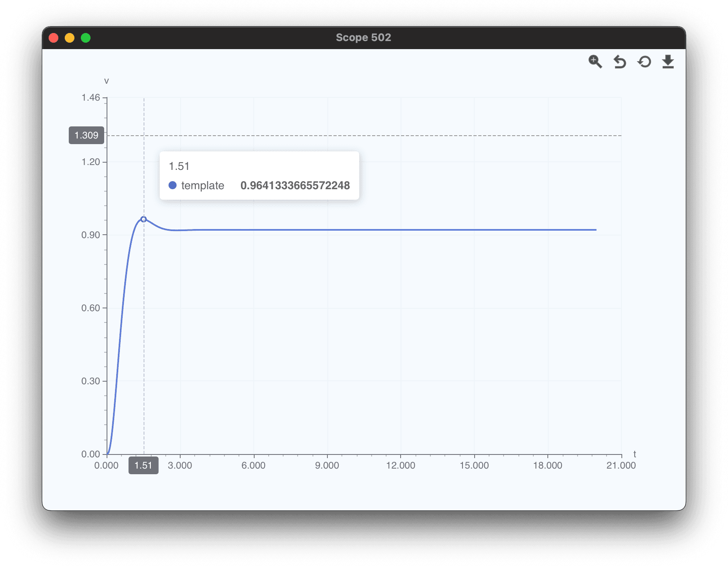Click the 1.46 label on the v axis

coord(90,97)
